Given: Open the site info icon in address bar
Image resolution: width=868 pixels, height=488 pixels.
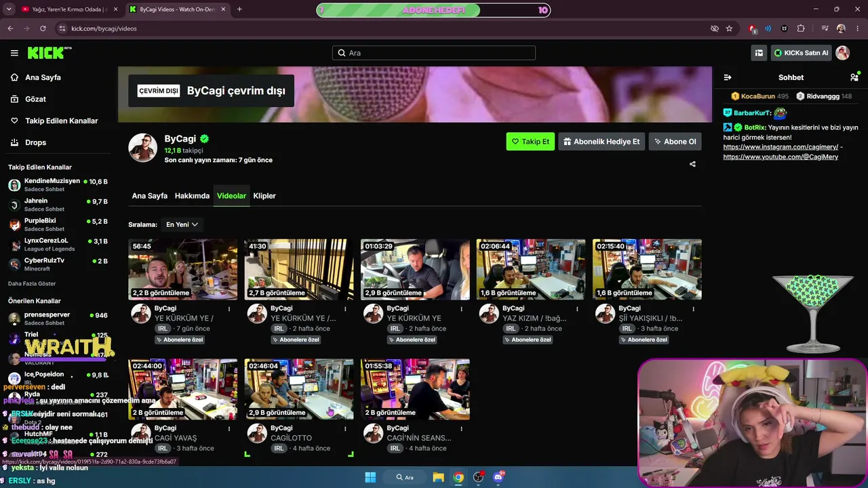Looking at the screenshot, I should (x=62, y=28).
